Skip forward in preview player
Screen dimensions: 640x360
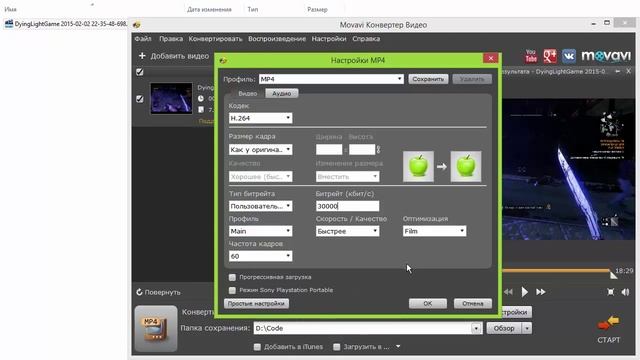[x=540, y=292]
